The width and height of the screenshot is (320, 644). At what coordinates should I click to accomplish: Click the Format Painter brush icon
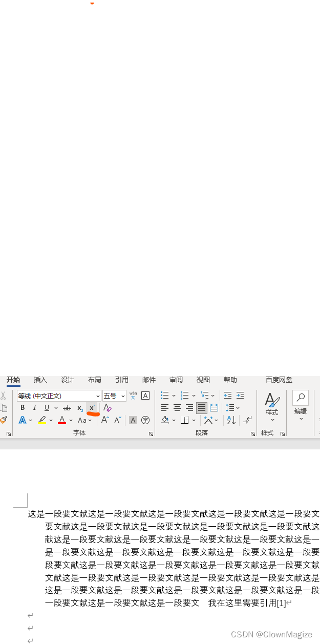3,420
